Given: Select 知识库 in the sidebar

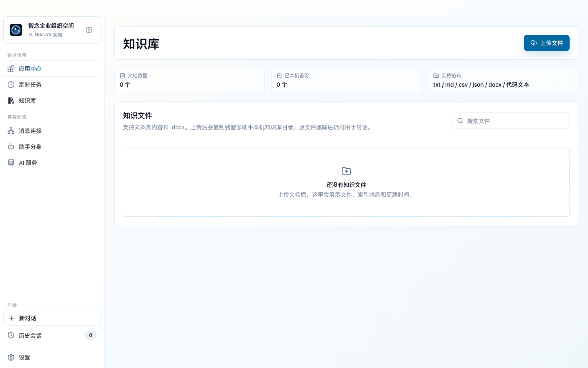Looking at the screenshot, I should [x=52, y=101].
